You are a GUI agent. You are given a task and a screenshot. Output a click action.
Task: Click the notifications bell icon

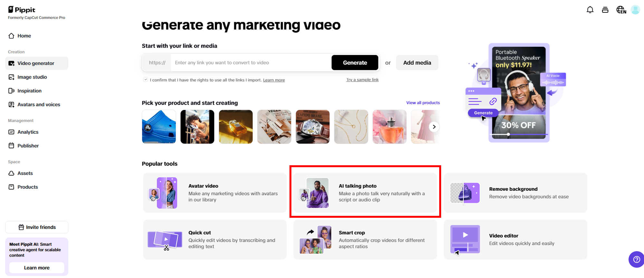(590, 10)
